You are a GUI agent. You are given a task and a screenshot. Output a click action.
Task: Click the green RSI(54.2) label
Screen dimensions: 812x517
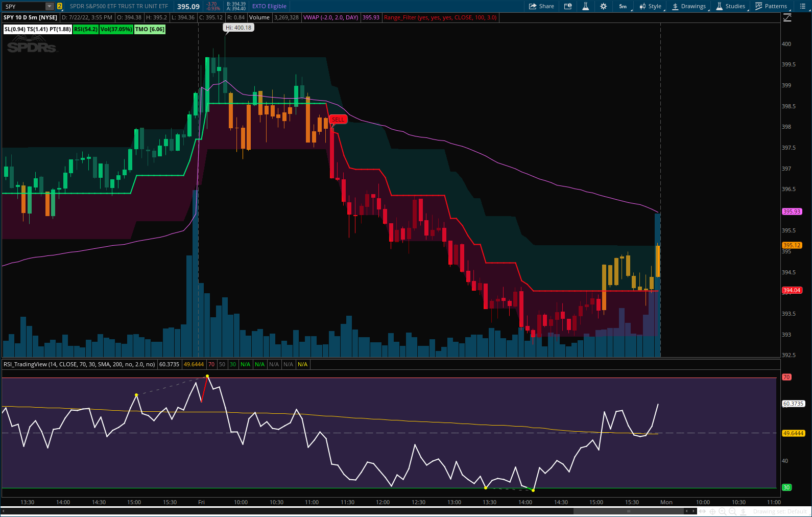coord(86,29)
